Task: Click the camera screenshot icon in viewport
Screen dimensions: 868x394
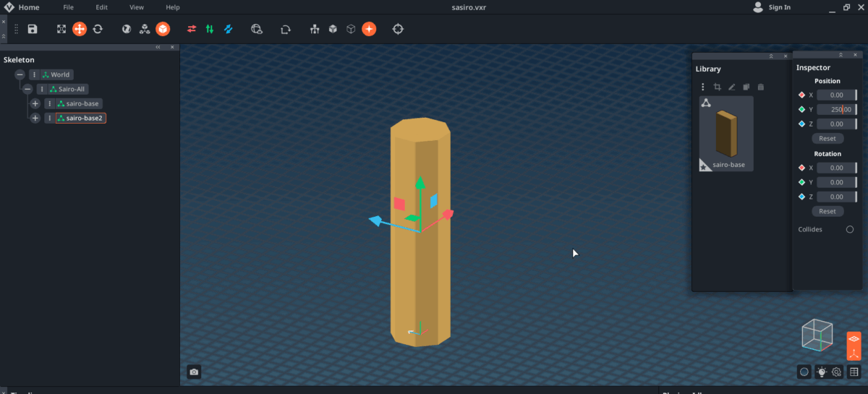Action: click(194, 372)
